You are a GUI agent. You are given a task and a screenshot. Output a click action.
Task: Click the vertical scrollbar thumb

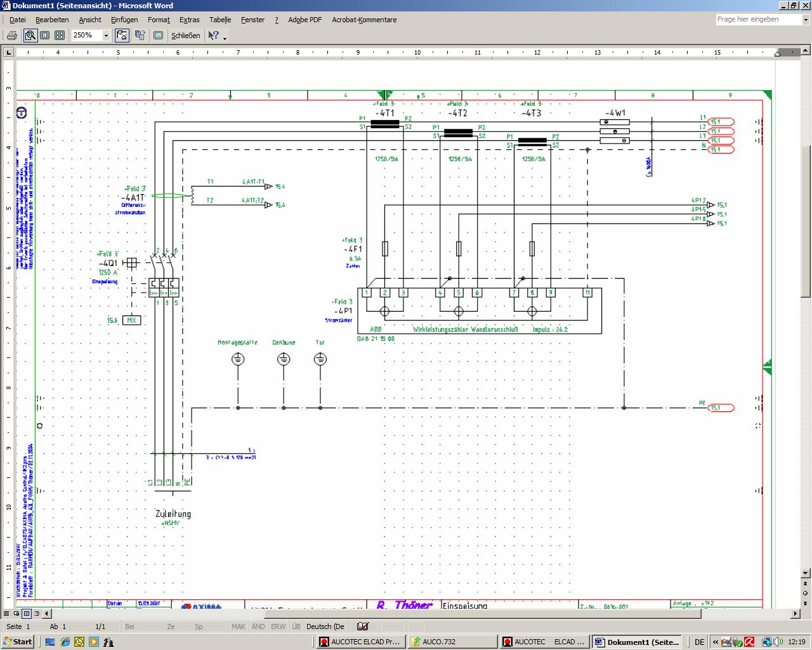[x=806, y=222]
